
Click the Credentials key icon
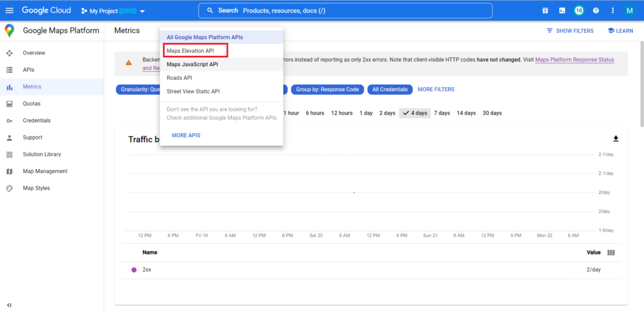9,121
